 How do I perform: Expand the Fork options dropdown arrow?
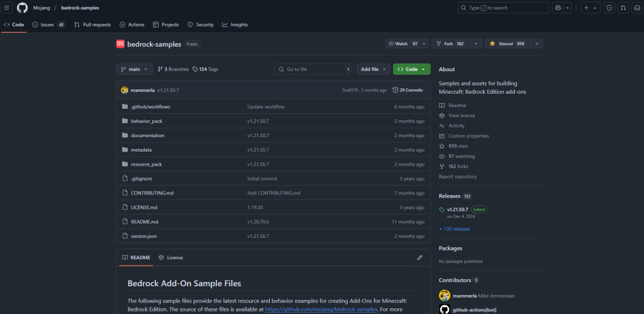click(477, 44)
